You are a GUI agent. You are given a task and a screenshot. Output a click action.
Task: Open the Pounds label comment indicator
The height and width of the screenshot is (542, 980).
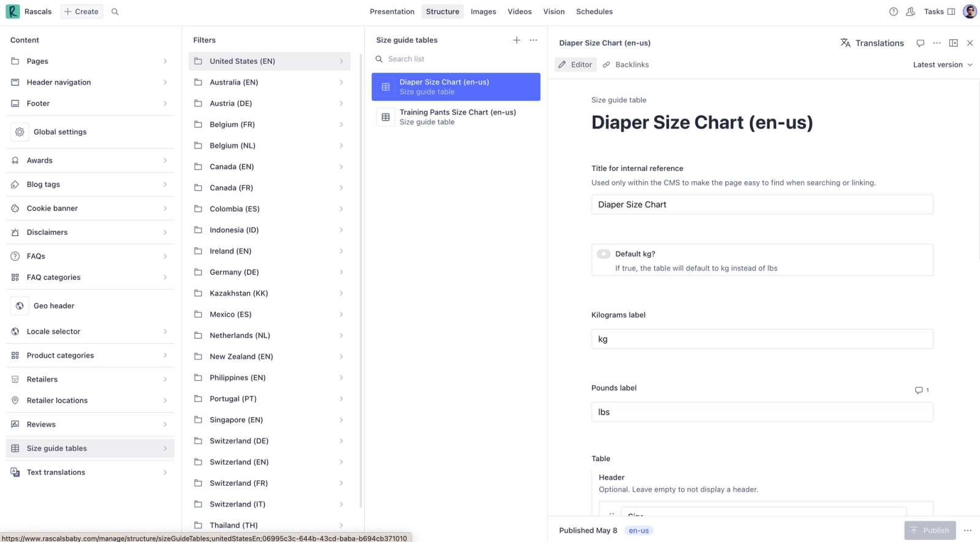[922, 390]
